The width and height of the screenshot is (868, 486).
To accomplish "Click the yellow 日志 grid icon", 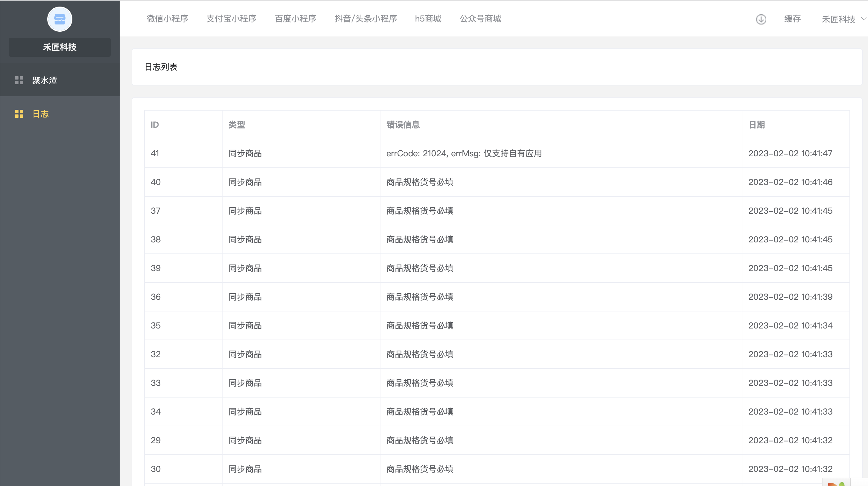I will tap(19, 114).
